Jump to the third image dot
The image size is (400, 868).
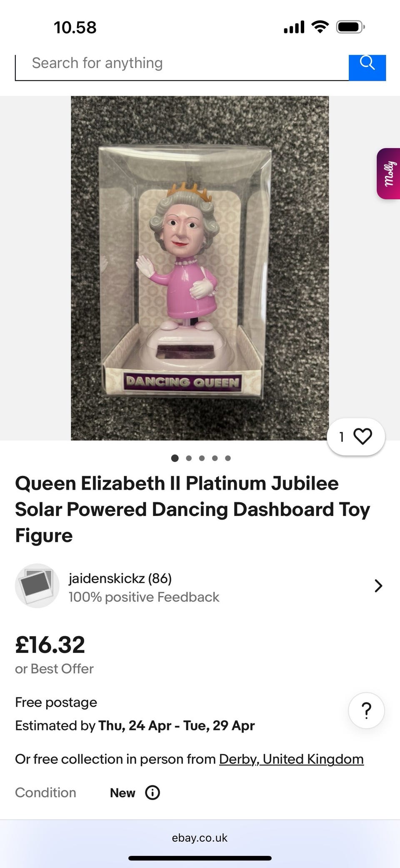pos(202,458)
